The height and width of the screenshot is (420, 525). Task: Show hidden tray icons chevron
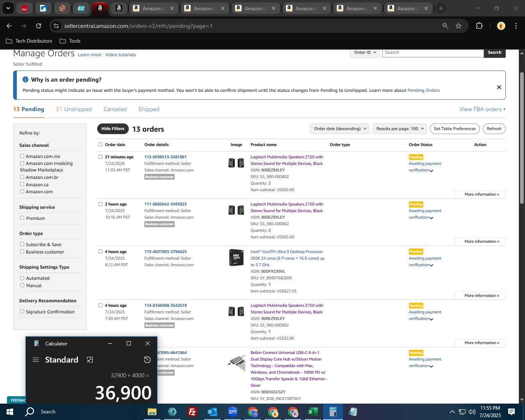[x=452, y=412]
